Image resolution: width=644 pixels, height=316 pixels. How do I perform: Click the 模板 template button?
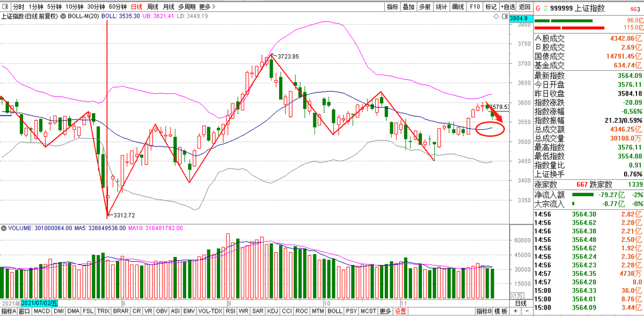point(500,311)
